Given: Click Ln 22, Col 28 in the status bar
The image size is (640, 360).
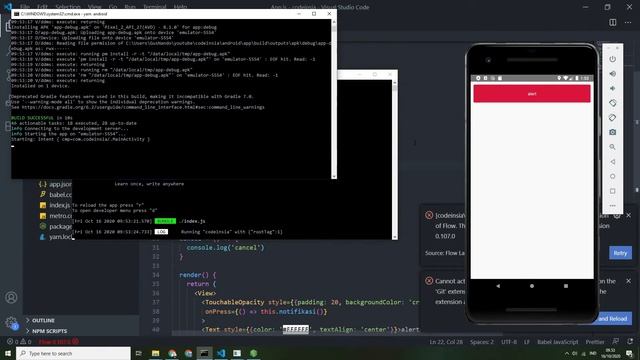Looking at the screenshot, I should tap(446, 342).
